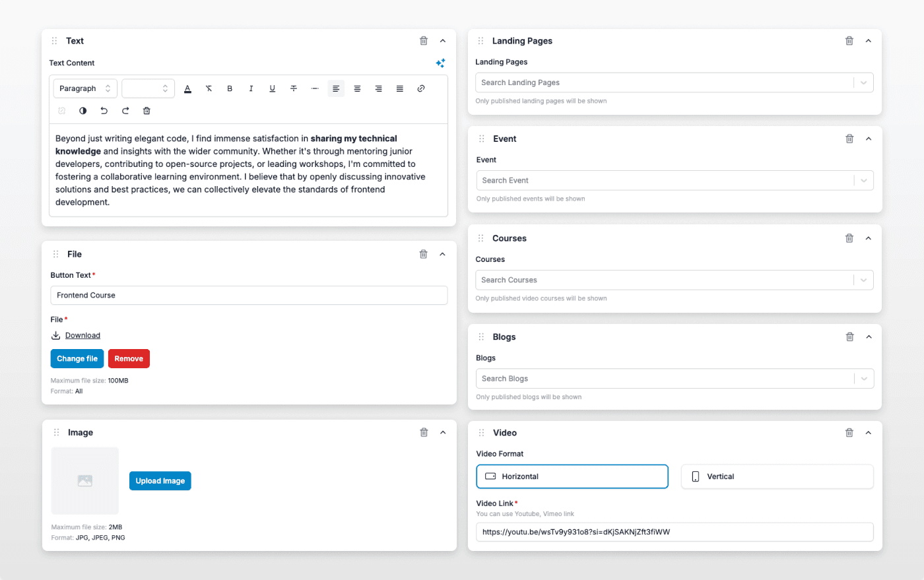The image size is (924, 580).
Task: Select the Vertical video format
Action: click(x=777, y=476)
